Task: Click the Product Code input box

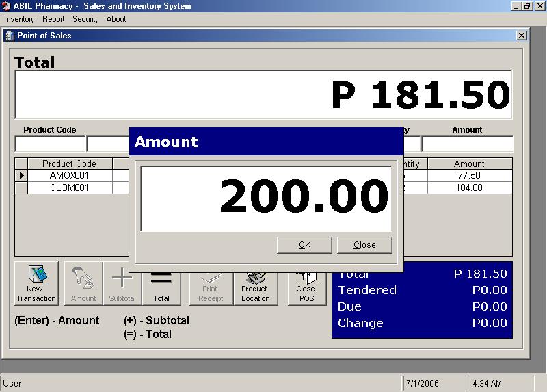Action: pos(50,144)
